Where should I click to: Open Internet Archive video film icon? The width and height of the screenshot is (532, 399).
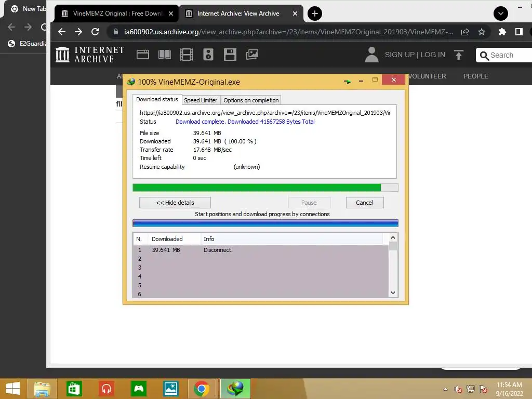[x=187, y=55]
